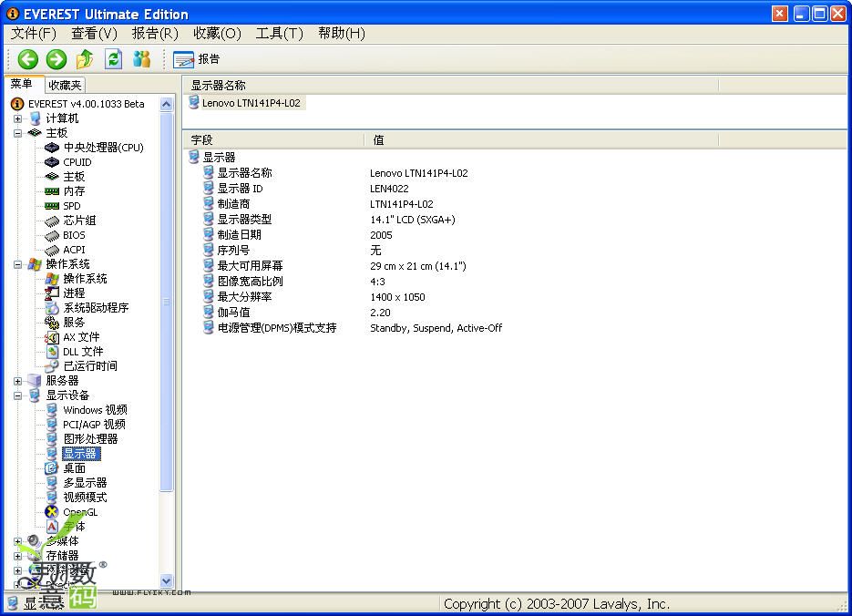The height and width of the screenshot is (616, 852).
Task: Open the 文件(F) menu
Action: pos(34,34)
